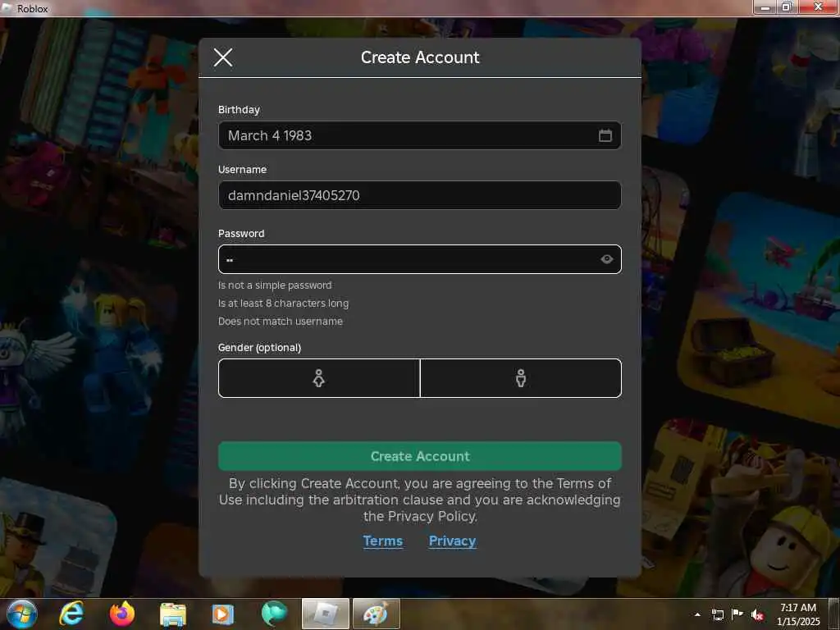Restore down the Roblox window
The image size is (840, 630).
coord(787,7)
